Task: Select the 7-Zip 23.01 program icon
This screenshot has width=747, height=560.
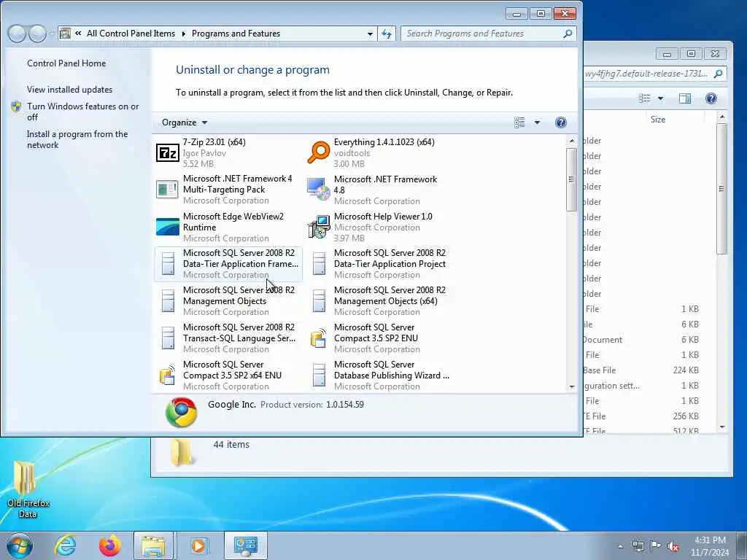Action: click(168, 153)
